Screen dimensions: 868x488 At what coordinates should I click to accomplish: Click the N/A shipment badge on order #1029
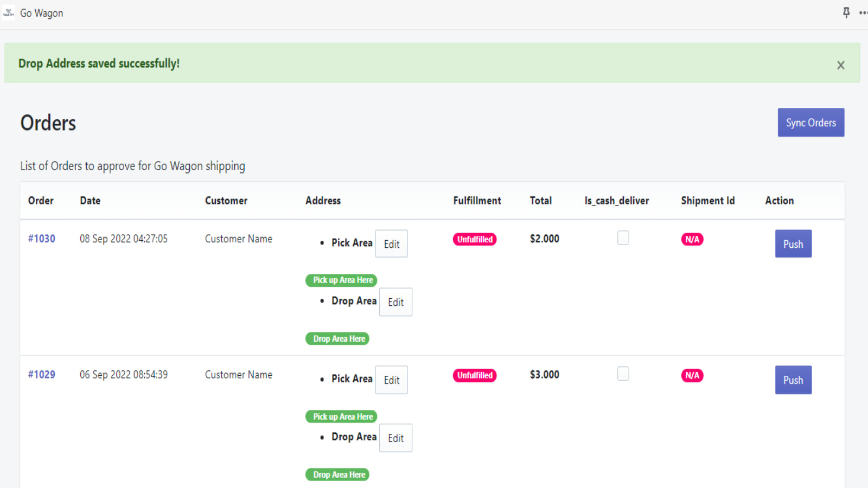(x=692, y=375)
